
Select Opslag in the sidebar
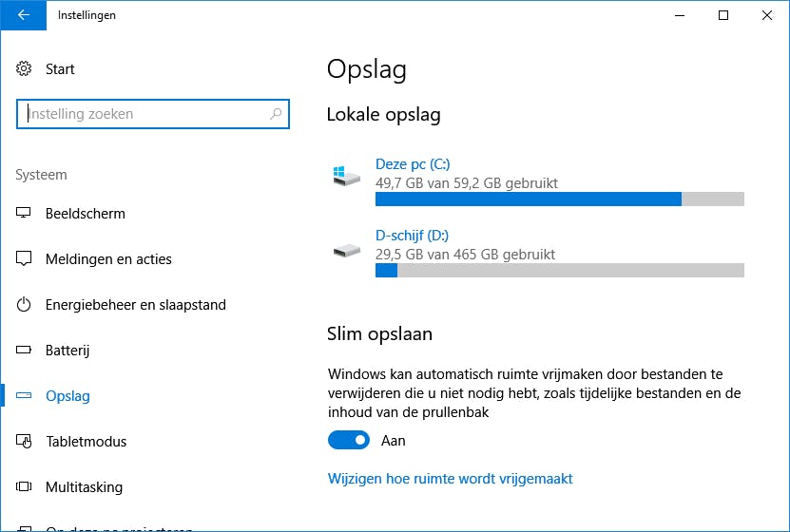click(67, 396)
